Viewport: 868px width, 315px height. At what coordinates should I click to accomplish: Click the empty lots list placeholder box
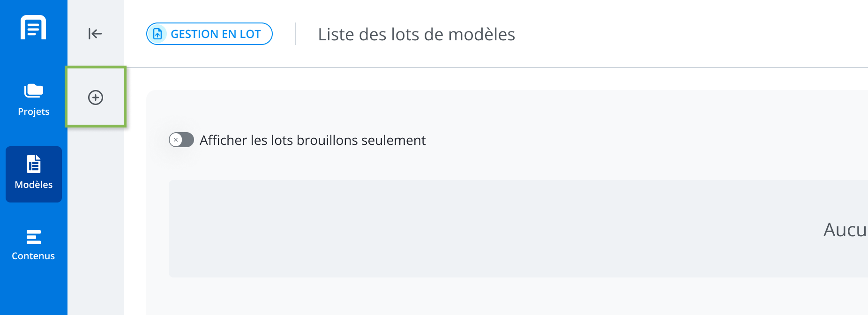518,229
